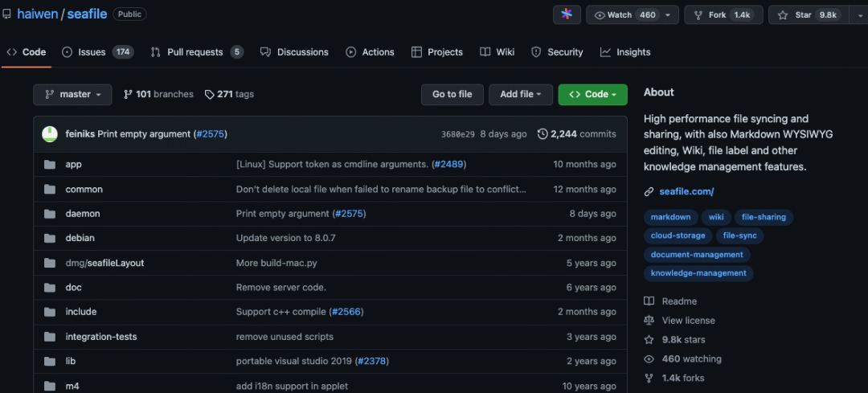Open the dmg/seafileLayout folder icon
868x393 pixels.
click(50, 263)
